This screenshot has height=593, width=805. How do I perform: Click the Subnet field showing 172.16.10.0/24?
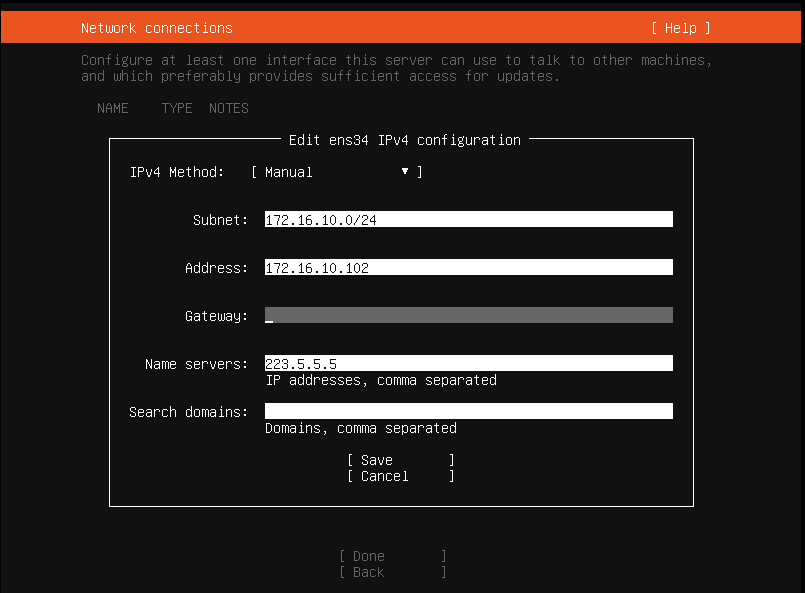468,219
